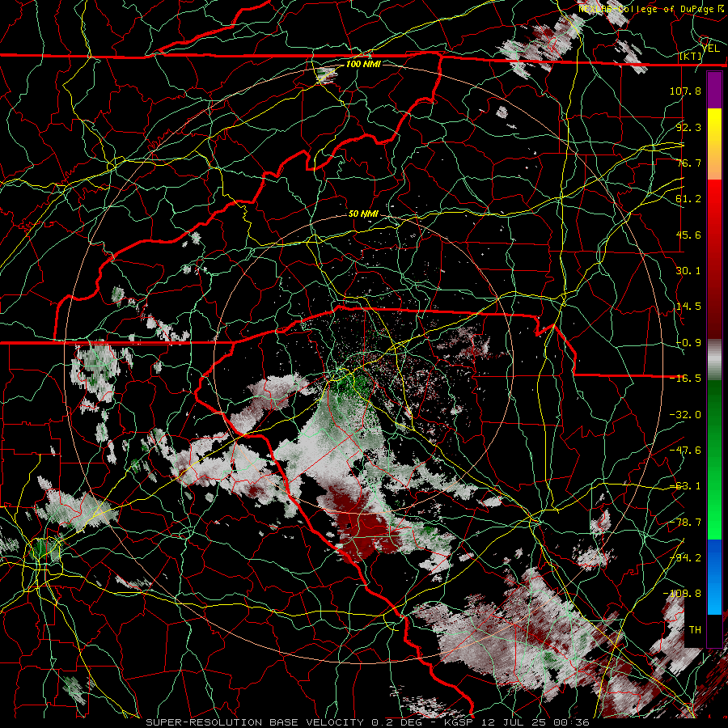
Task: Pick the purple segment of the color bar
Action: [714, 91]
